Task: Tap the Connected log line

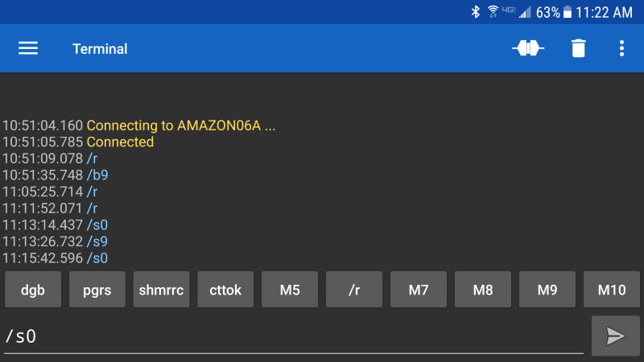Action: click(x=120, y=142)
